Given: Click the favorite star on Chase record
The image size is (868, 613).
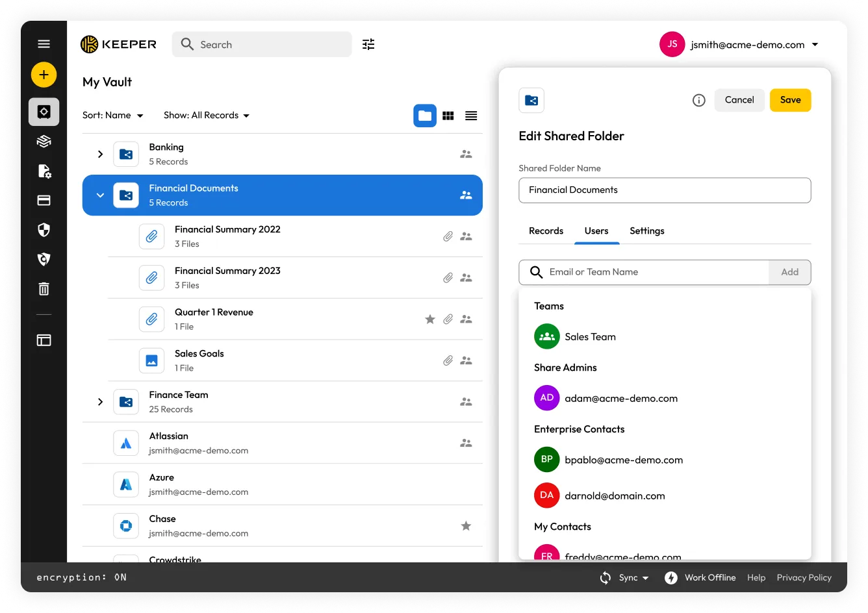Looking at the screenshot, I should [466, 526].
